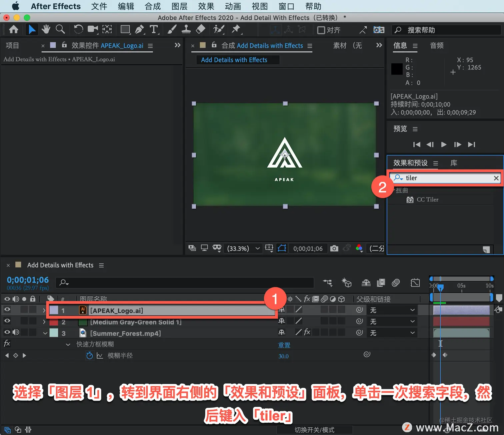Screen dimensions: 504x435
Task: Hide the APEAK_Logo.ai layer eye
Action: (7, 310)
